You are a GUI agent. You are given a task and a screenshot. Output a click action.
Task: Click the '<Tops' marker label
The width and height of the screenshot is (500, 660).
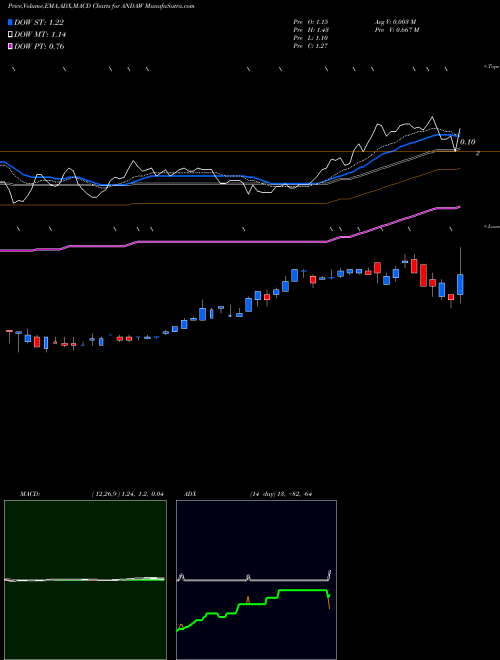click(x=491, y=67)
